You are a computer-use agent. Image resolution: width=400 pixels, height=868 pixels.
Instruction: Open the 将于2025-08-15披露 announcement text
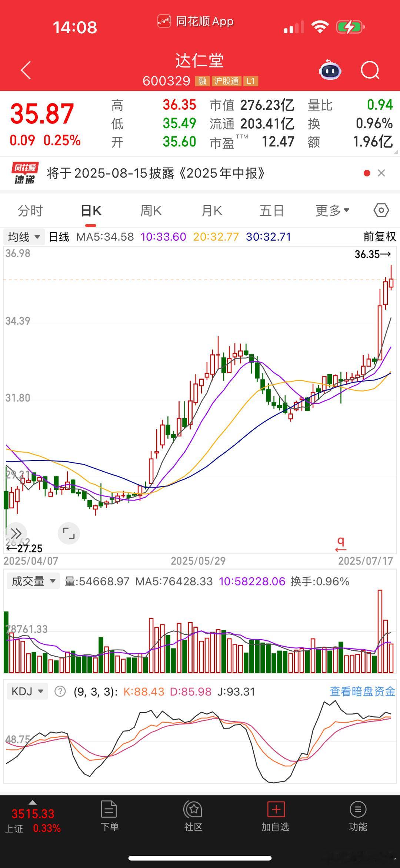[156, 173]
